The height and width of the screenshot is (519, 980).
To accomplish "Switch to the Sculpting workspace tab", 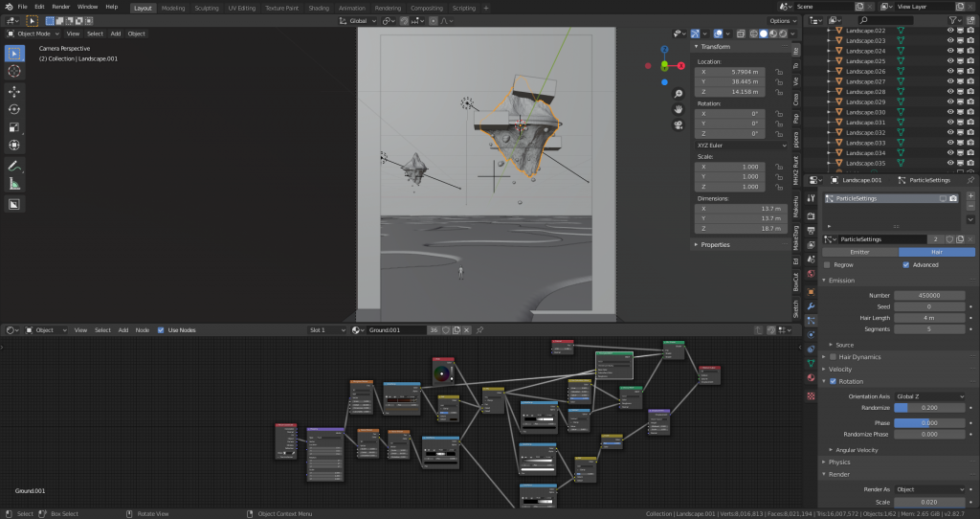I will coord(206,7).
